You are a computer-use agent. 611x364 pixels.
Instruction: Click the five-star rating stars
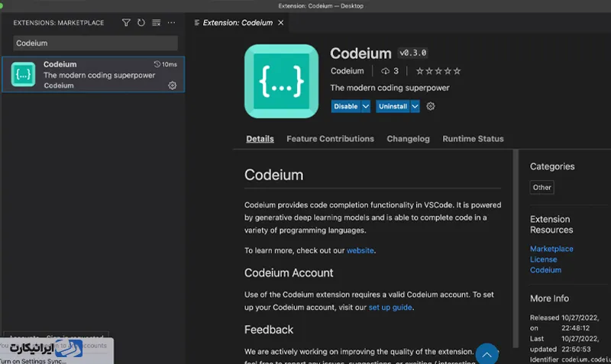[x=438, y=71]
